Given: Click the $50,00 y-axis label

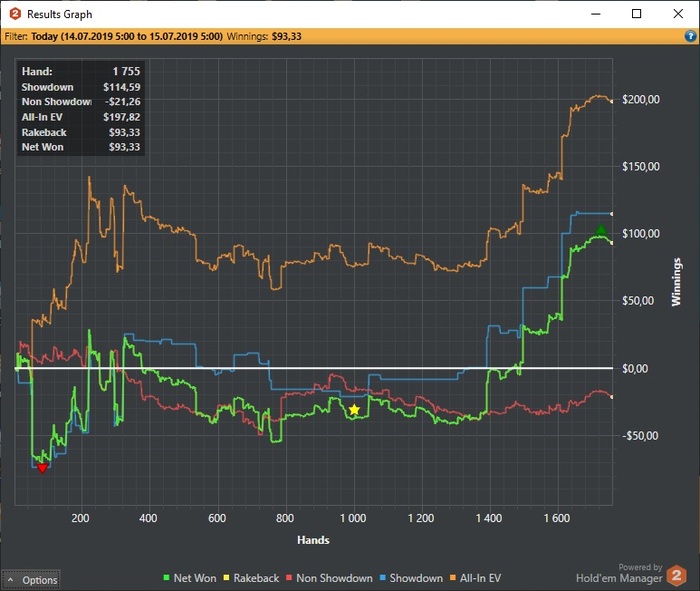Looking at the screenshot, I should (638, 300).
